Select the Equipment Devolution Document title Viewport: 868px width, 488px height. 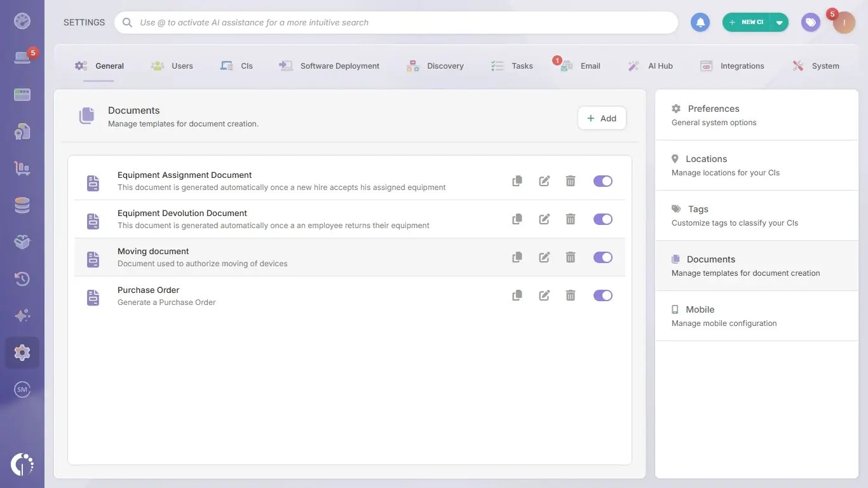(182, 213)
